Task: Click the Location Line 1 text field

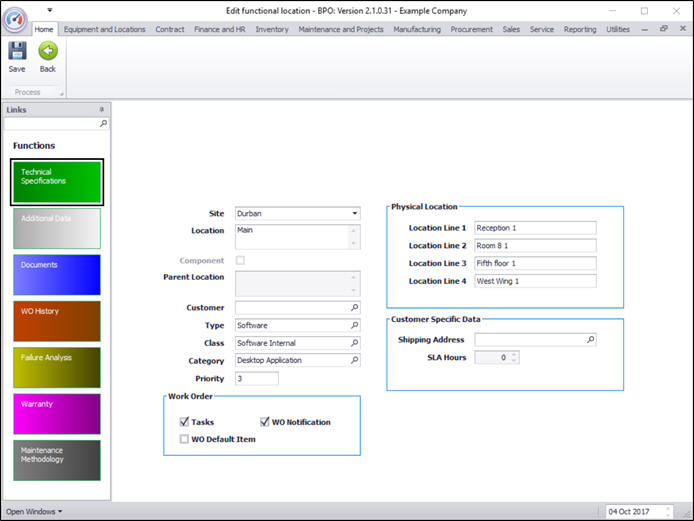Action: click(x=535, y=228)
